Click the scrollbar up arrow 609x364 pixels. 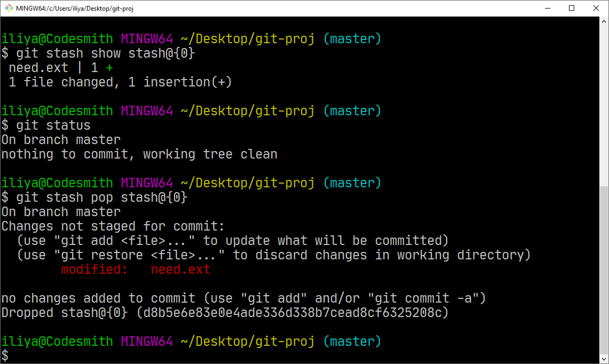[604, 22]
